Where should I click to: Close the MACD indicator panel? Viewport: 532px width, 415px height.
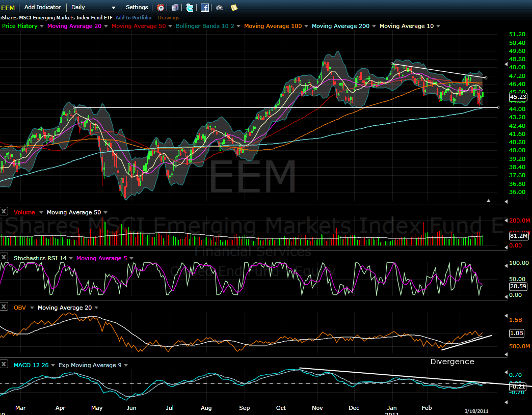point(4,365)
